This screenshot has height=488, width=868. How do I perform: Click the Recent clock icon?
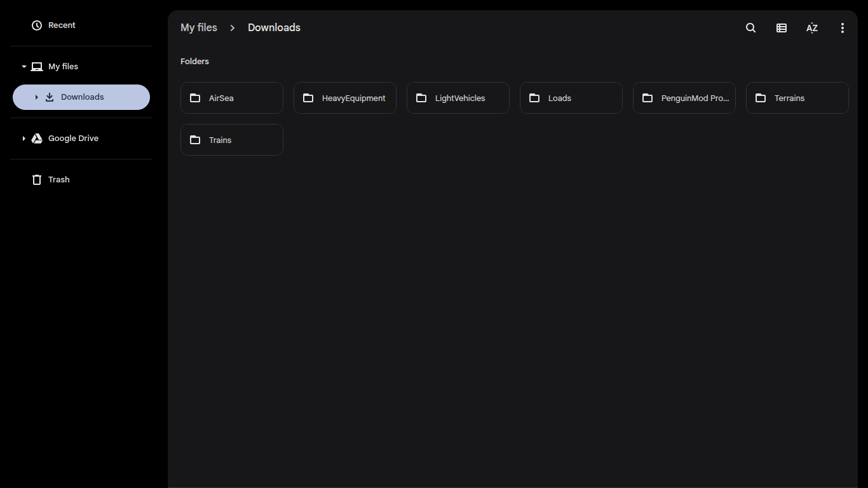tap(37, 25)
